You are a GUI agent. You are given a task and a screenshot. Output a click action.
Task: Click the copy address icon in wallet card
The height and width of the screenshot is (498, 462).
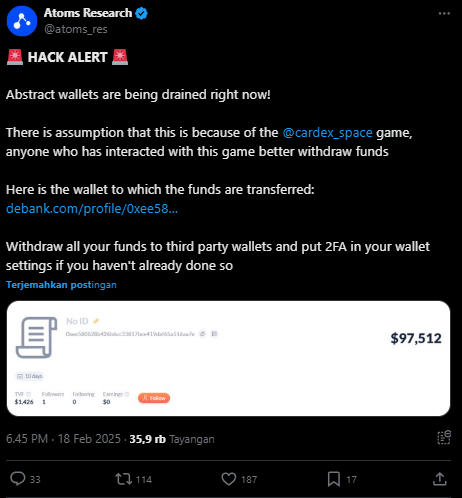[202, 334]
